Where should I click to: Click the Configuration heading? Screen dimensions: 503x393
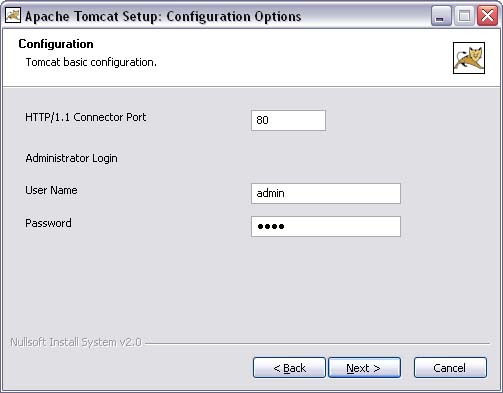point(56,44)
